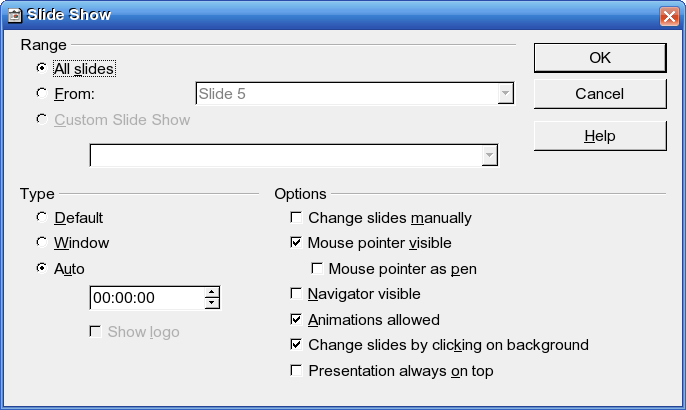Image resolution: width=686 pixels, height=410 pixels.
Task: Close the Slide Show dialog
Action: click(669, 17)
